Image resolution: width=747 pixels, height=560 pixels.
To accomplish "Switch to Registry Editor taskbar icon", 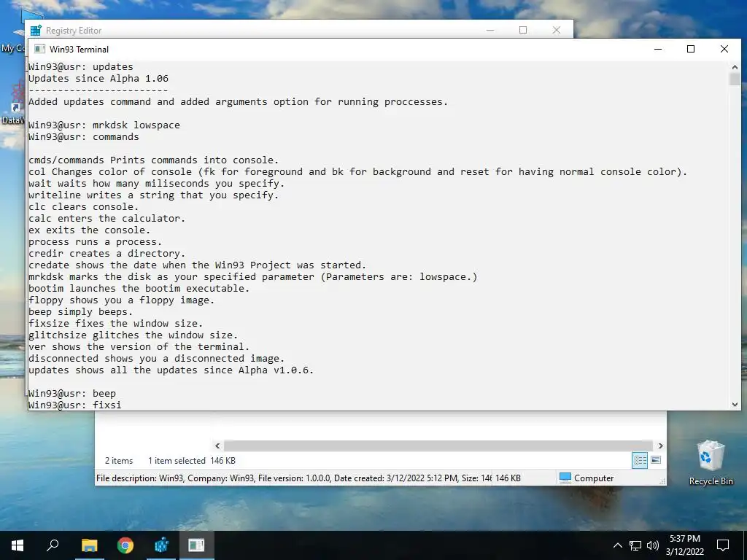I will click(161, 545).
